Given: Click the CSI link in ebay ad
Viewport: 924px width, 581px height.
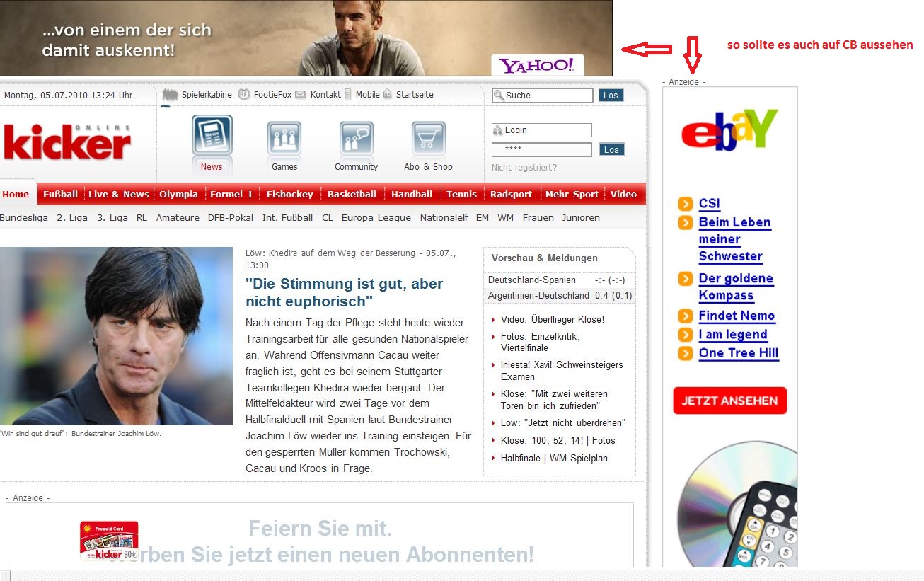Looking at the screenshot, I should coord(710,204).
